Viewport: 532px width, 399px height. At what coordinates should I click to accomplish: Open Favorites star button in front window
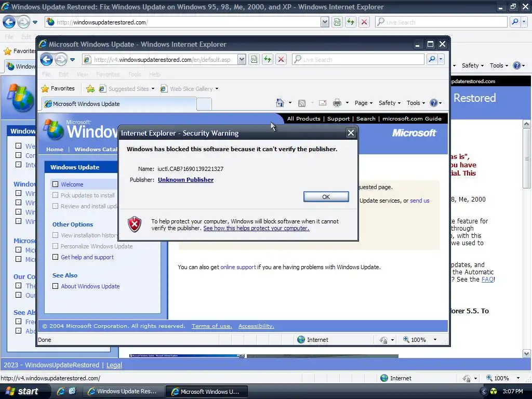tap(58, 88)
